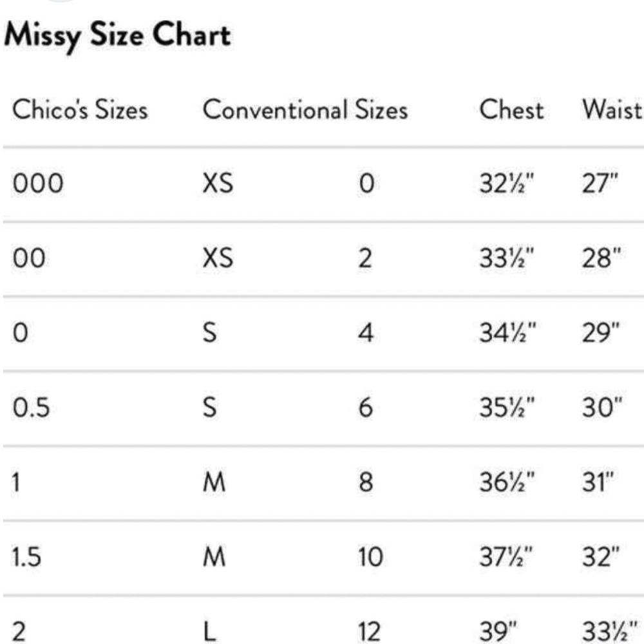Click the 27" waist measurement
The height and width of the screenshot is (644, 644).
[600, 183]
